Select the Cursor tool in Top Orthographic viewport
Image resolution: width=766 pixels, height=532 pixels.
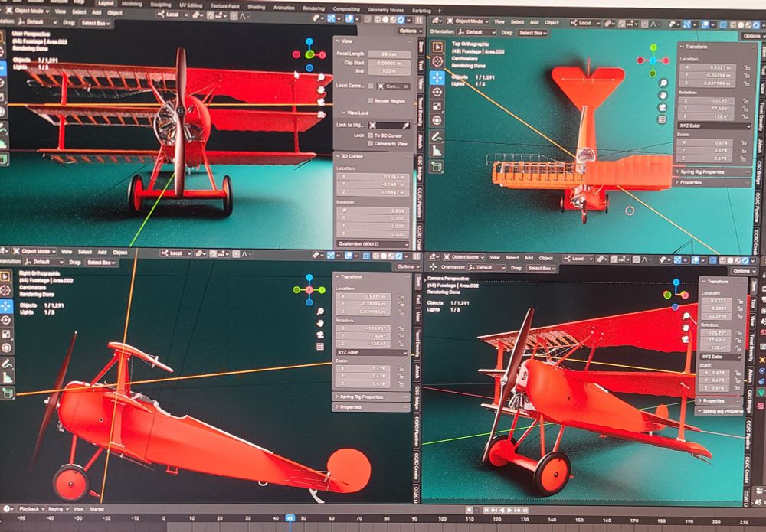(x=437, y=61)
